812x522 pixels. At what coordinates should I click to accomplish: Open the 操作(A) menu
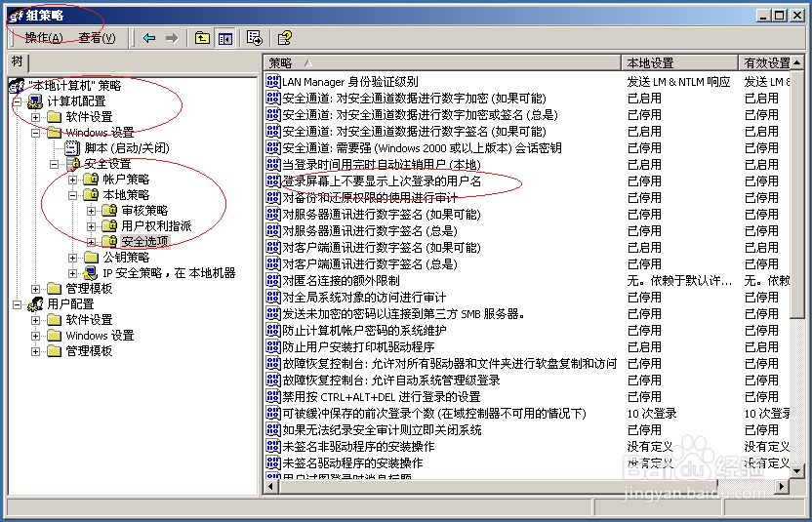(x=44, y=38)
